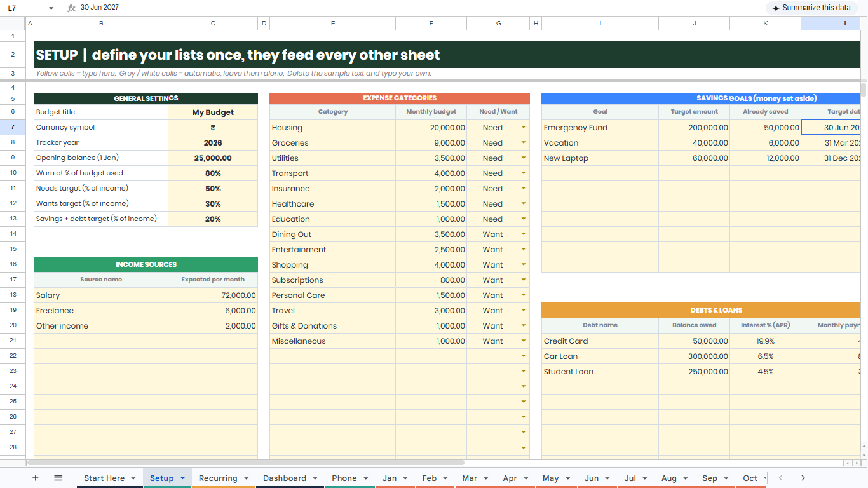Image resolution: width=868 pixels, height=488 pixels.
Task: Select the Salary 72,000.00 cell
Action: (x=213, y=295)
